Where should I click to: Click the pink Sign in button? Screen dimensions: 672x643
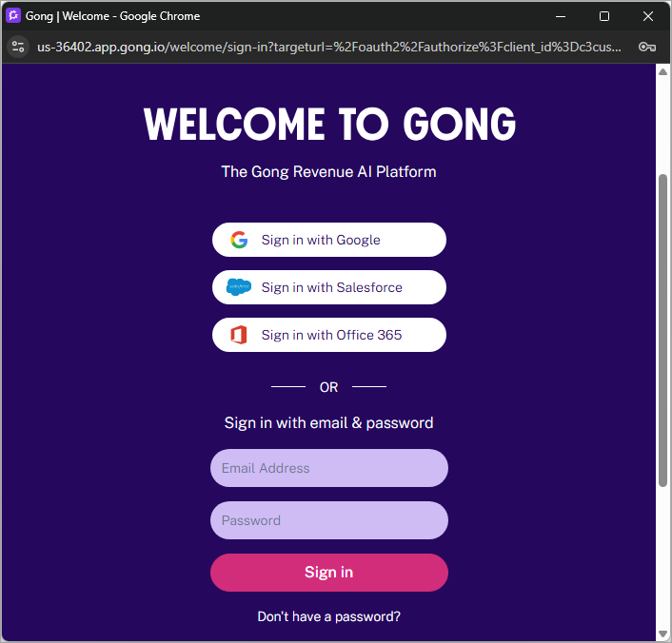329,573
